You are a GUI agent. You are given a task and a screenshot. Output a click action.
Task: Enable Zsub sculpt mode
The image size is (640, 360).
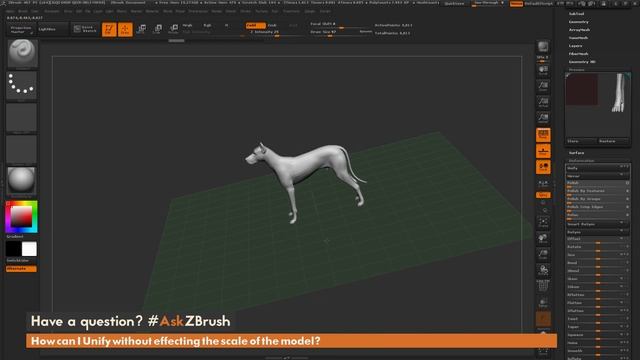click(272, 25)
